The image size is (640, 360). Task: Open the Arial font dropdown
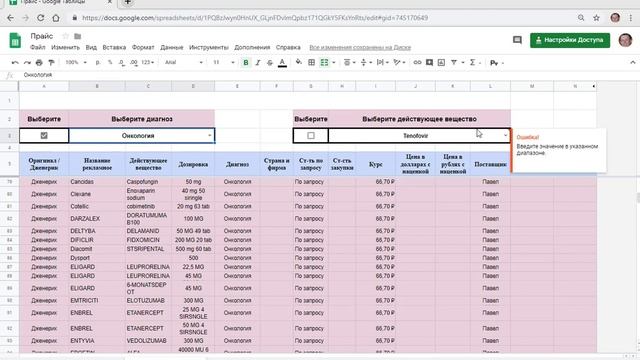pyautogui.click(x=184, y=62)
